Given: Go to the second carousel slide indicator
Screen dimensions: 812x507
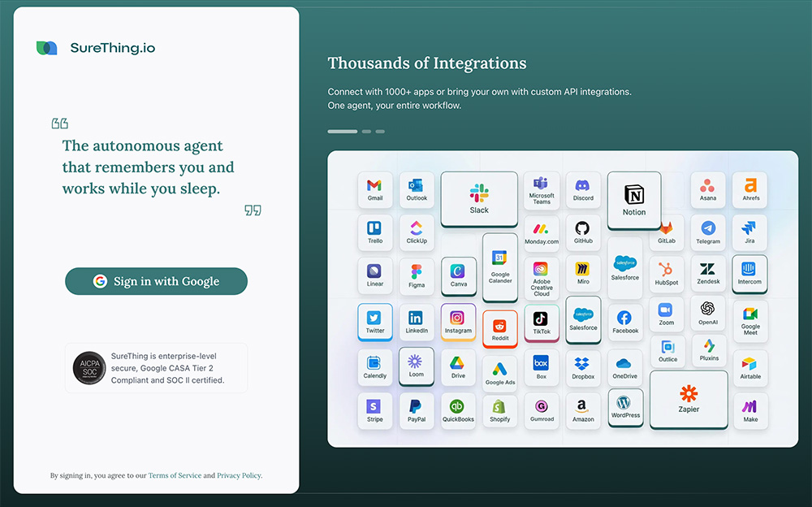Looking at the screenshot, I should (366, 131).
